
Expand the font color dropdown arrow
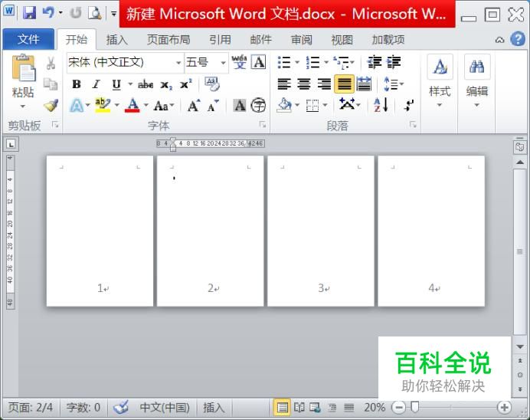click(146, 106)
